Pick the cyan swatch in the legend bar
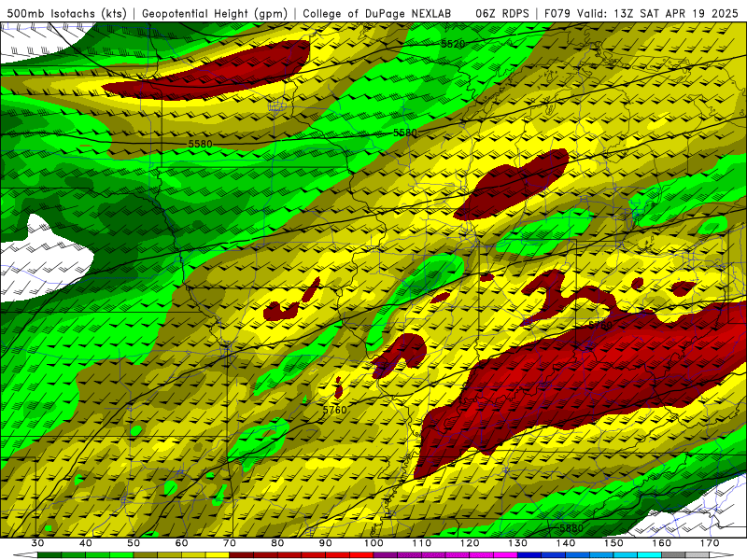747x560 pixels. 649,554
